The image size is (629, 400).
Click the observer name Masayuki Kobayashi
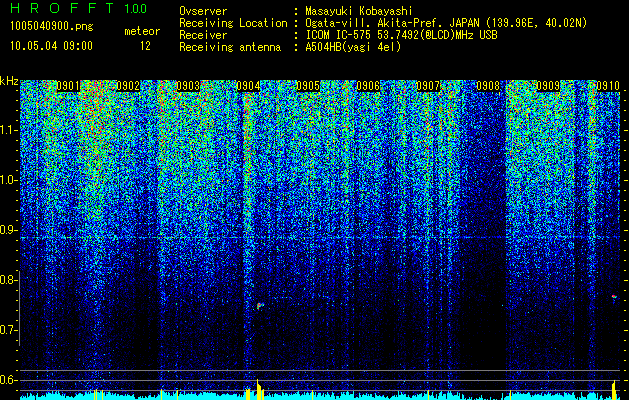[x=359, y=11]
